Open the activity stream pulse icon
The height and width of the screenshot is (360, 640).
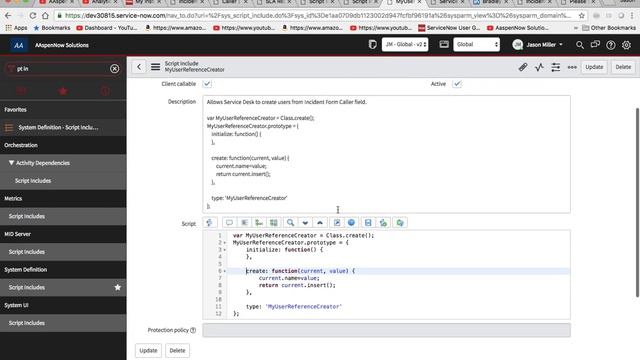[x=539, y=67]
